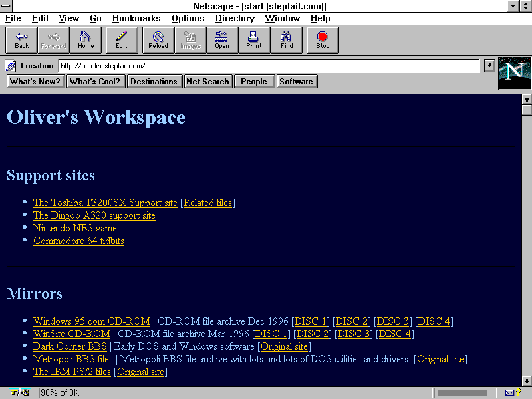
Task: Go to the Home page icon
Action: point(86,40)
